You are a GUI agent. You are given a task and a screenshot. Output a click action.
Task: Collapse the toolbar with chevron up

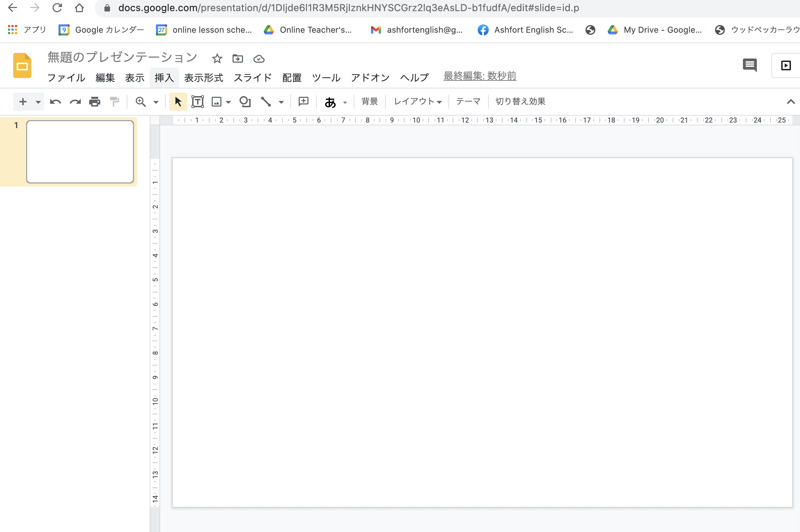pos(791,102)
